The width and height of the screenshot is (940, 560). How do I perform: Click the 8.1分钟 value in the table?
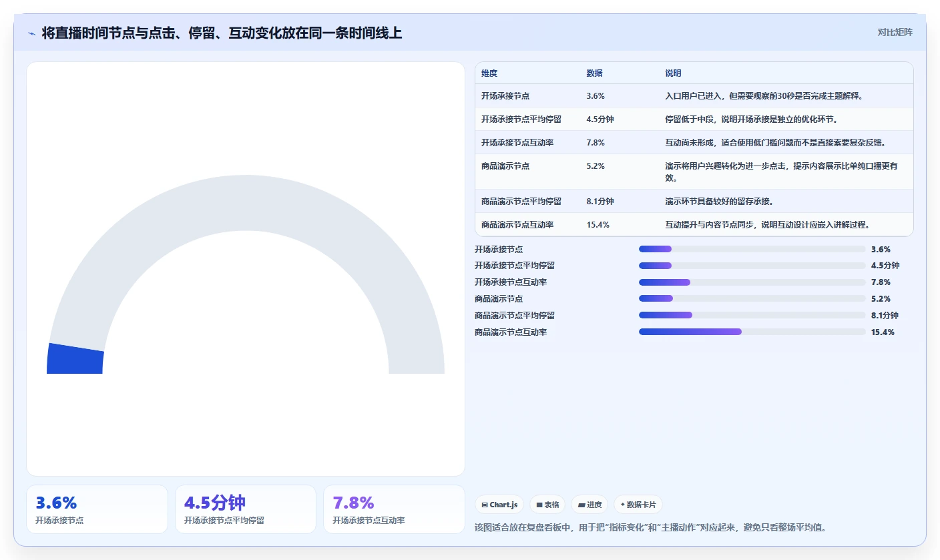(600, 202)
